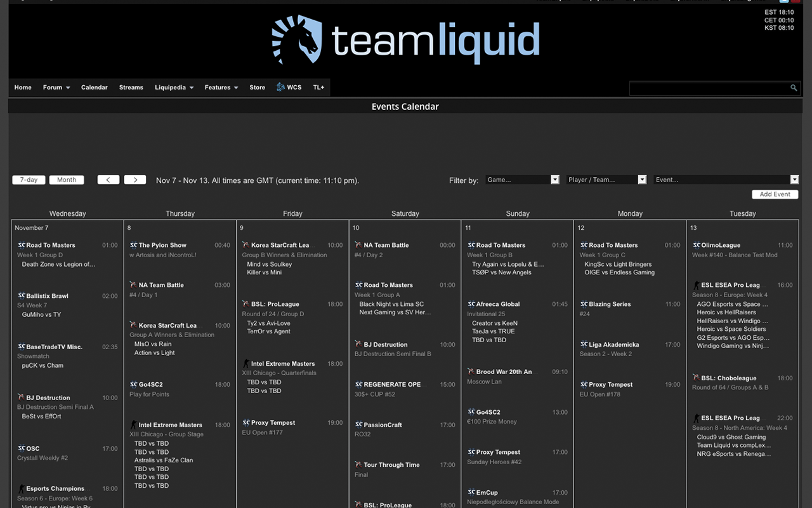Screen dimensions: 812x508
Task: Go to Home in the navigation bar
Action: [23, 88]
